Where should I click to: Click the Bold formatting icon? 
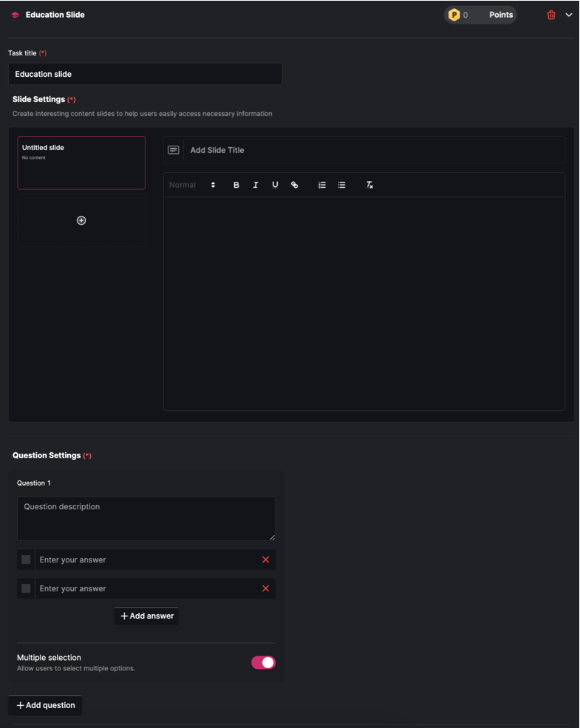pyautogui.click(x=236, y=185)
